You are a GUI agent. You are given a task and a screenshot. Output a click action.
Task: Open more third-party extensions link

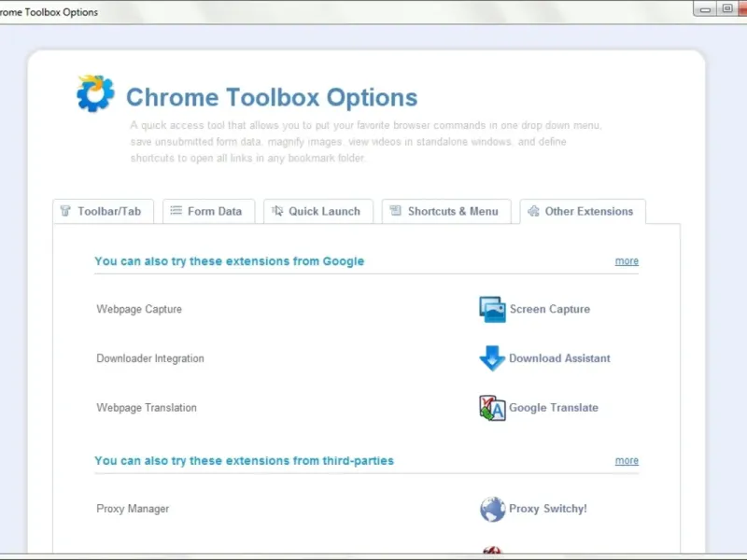pos(627,460)
